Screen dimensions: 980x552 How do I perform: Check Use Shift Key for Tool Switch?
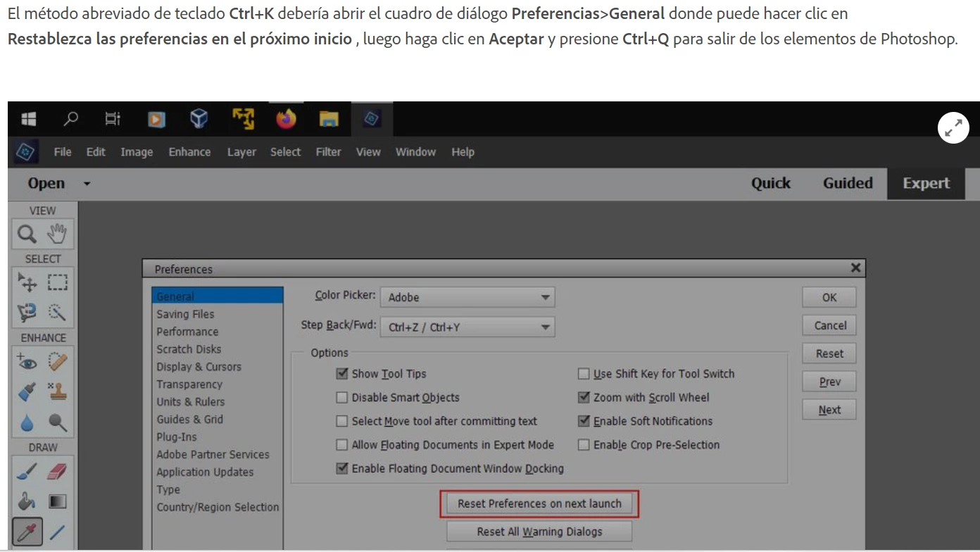tap(584, 374)
